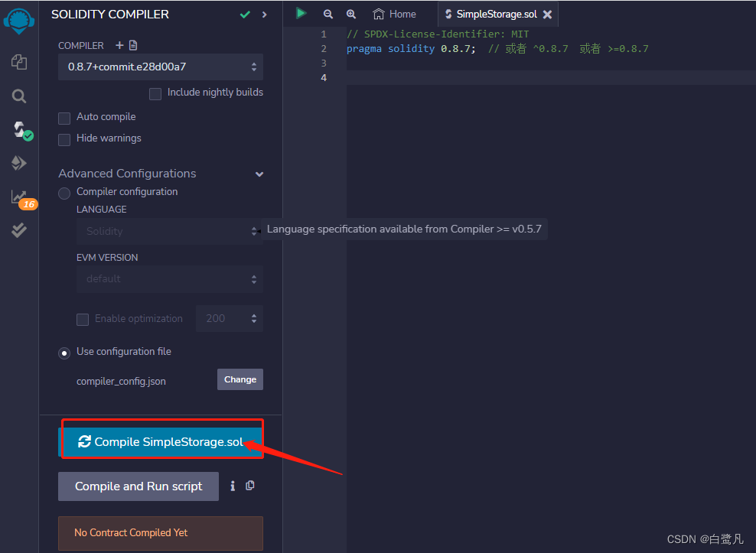Screen dimensions: 756x553
Task: Click the Change config file button
Action: (x=240, y=379)
